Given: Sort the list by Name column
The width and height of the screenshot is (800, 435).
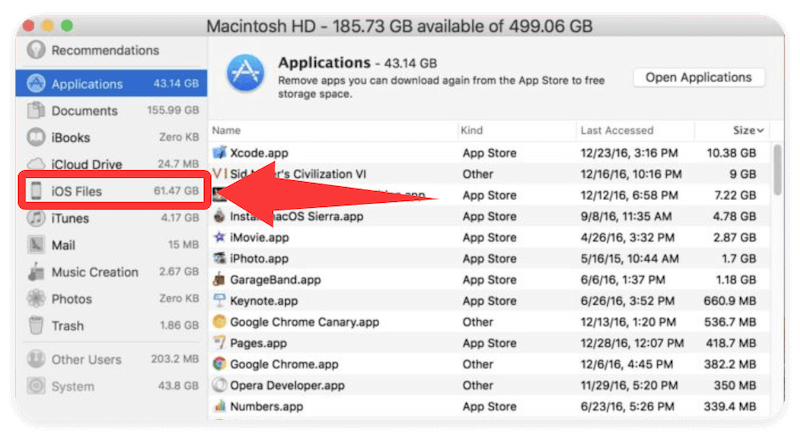Looking at the screenshot, I should [227, 131].
